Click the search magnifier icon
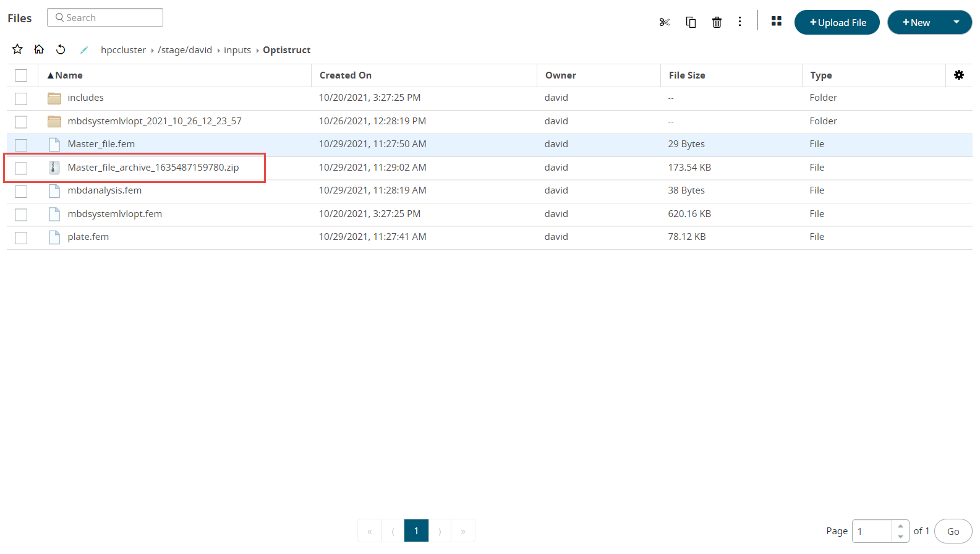This screenshot has height=554, width=980. 59,17
